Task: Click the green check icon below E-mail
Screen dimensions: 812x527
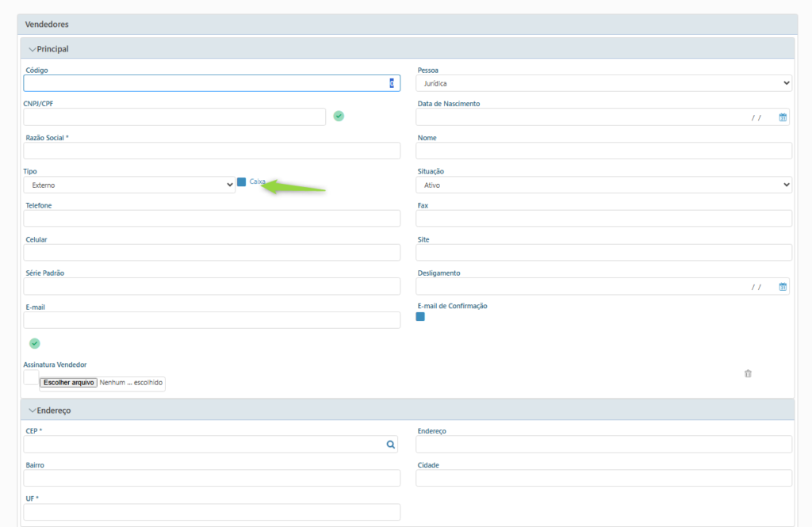Action: click(x=34, y=343)
